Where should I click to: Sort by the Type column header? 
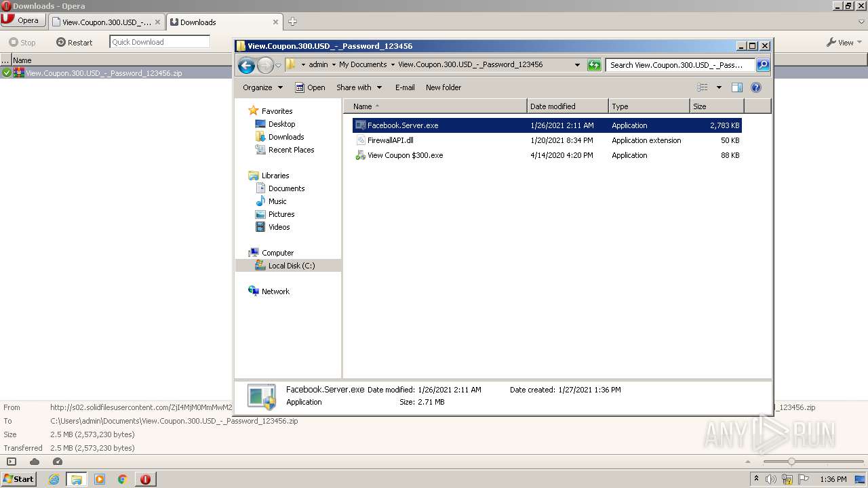tap(649, 106)
